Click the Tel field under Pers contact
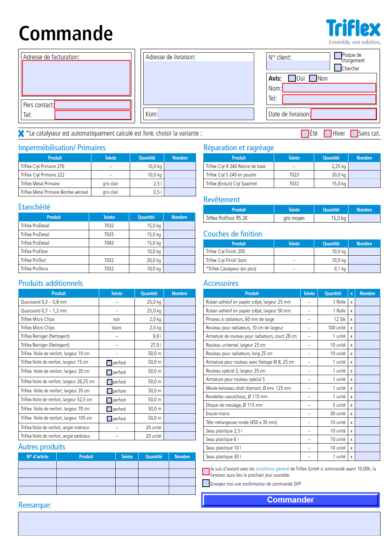 point(92,115)
